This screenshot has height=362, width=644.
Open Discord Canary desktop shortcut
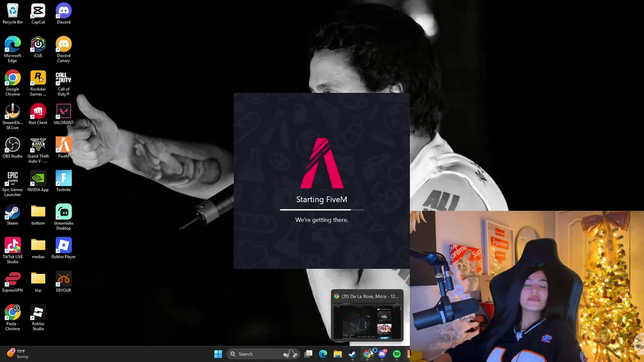pos(63,49)
